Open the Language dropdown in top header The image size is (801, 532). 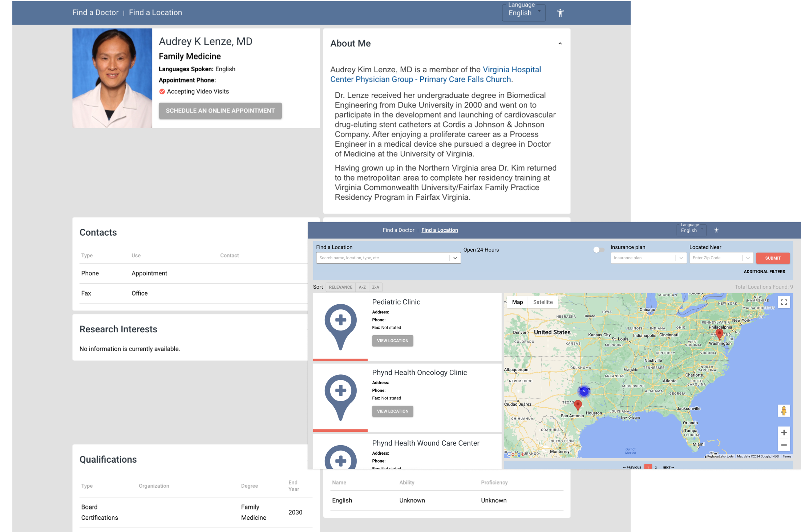coord(523,13)
